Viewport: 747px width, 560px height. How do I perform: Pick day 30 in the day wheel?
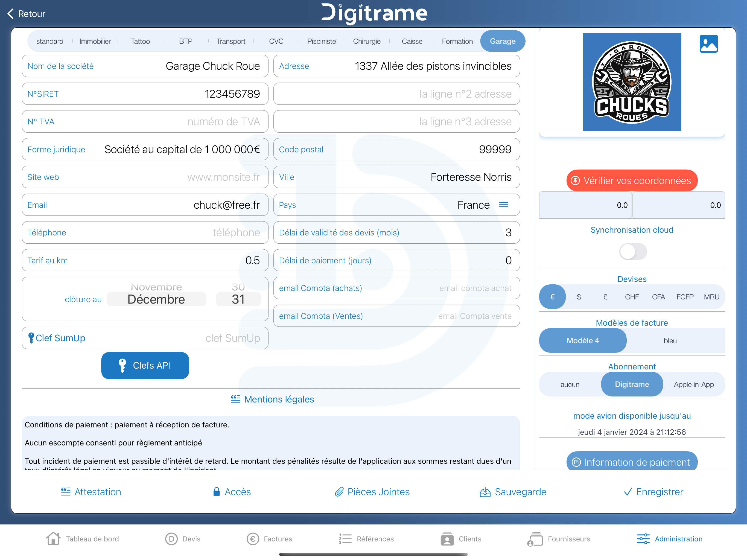[x=238, y=287]
